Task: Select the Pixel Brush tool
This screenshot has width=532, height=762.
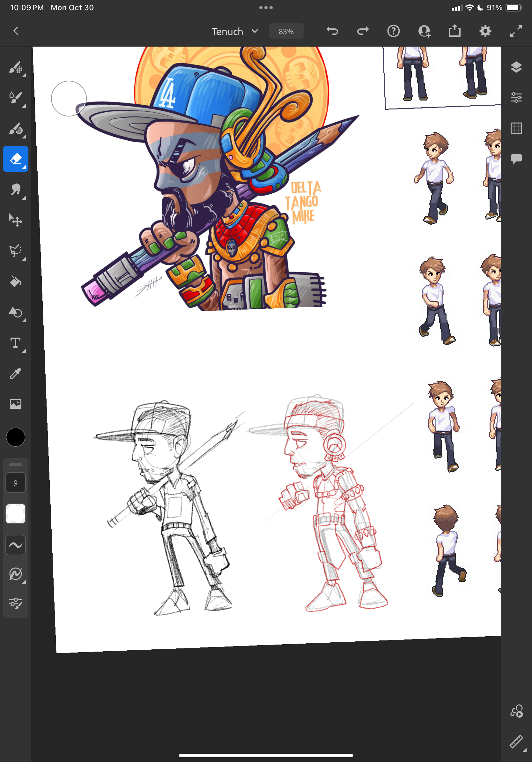Action: pos(16,67)
